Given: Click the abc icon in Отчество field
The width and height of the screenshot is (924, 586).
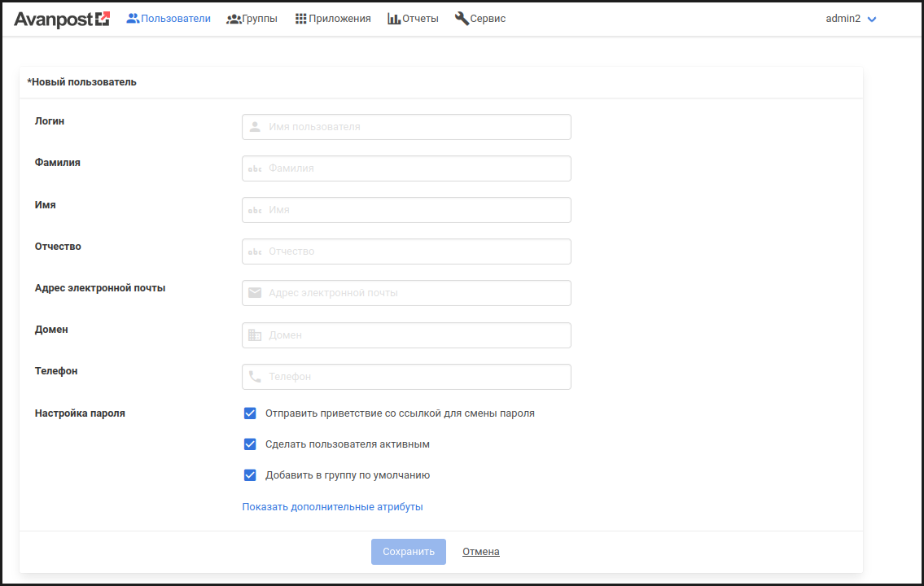Looking at the screenshot, I should [255, 251].
